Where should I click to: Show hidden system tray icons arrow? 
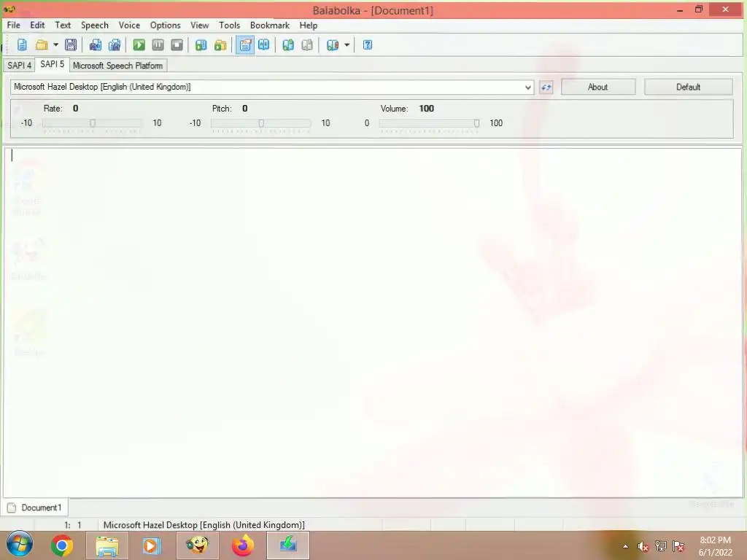[x=625, y=546]
